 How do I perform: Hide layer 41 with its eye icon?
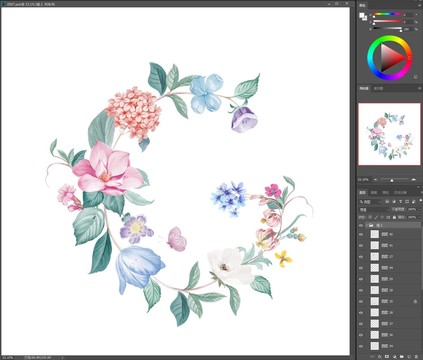(x=361, y=245)
